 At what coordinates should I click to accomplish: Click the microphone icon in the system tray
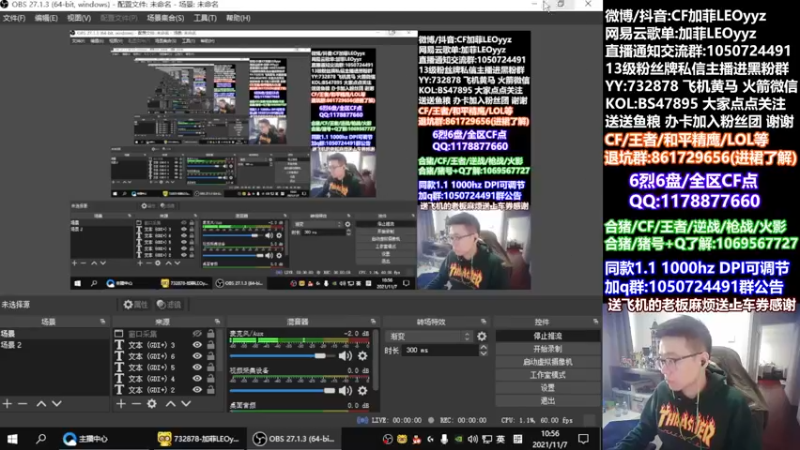tap(444, 439)
